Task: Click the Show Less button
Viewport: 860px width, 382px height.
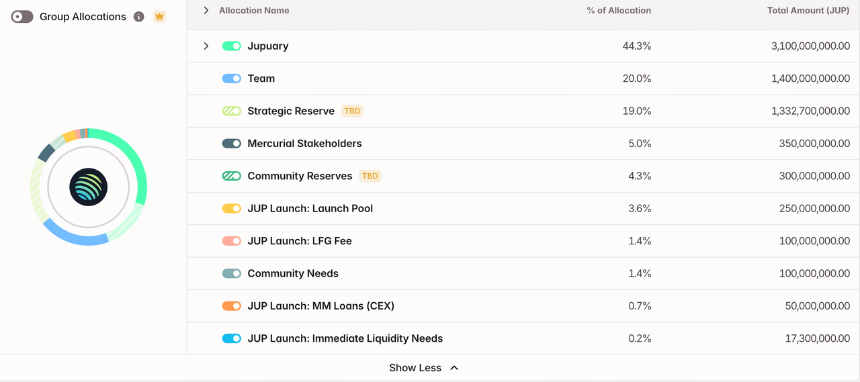Action: (423, 368)
